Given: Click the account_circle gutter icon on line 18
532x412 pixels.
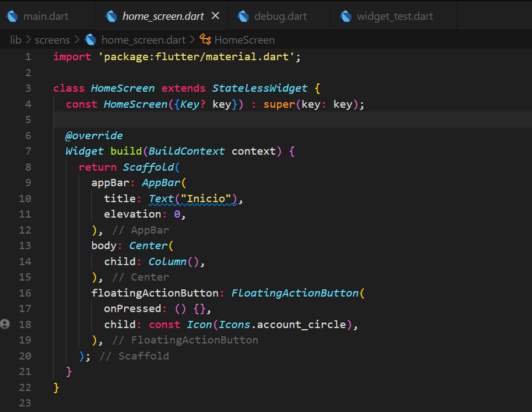Looking at the screenshot, I should pos(5,324).
